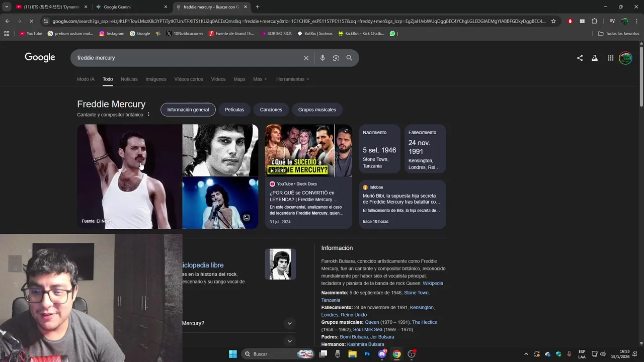This screenshot has height=362, width=644.
Task: Open Google Lens image search
Action: coord(336,58)
